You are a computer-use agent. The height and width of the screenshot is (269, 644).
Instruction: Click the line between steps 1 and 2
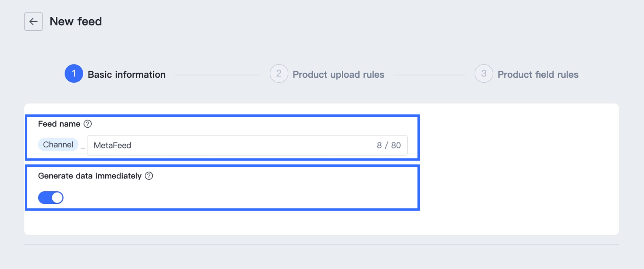coord(218,75)
